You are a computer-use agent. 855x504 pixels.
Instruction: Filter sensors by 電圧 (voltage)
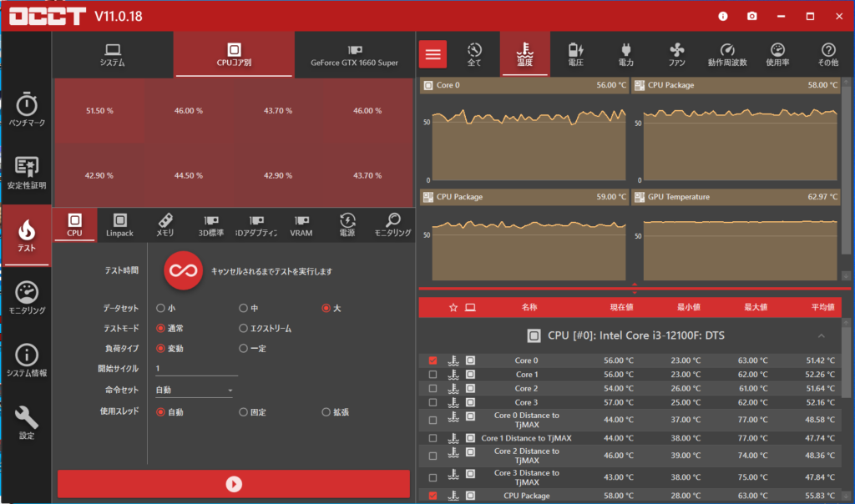576,54
